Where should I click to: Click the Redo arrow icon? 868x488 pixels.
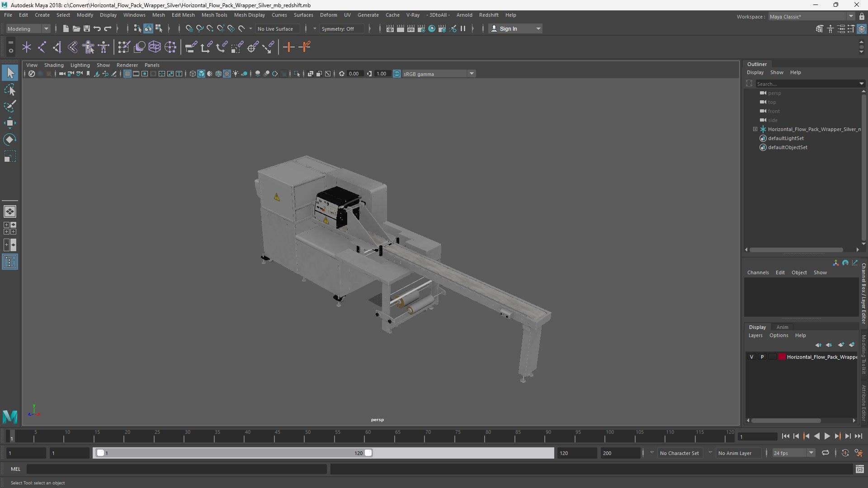[108, 28]
